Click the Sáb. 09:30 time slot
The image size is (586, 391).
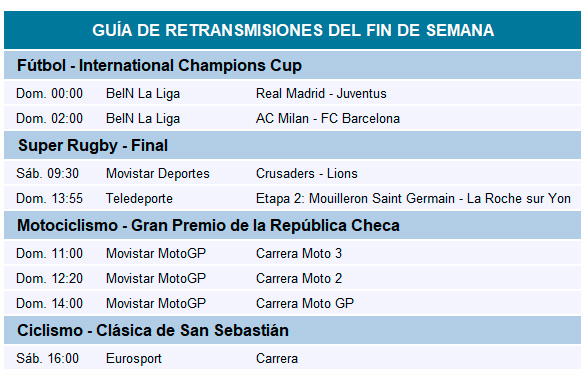[47, 173]
